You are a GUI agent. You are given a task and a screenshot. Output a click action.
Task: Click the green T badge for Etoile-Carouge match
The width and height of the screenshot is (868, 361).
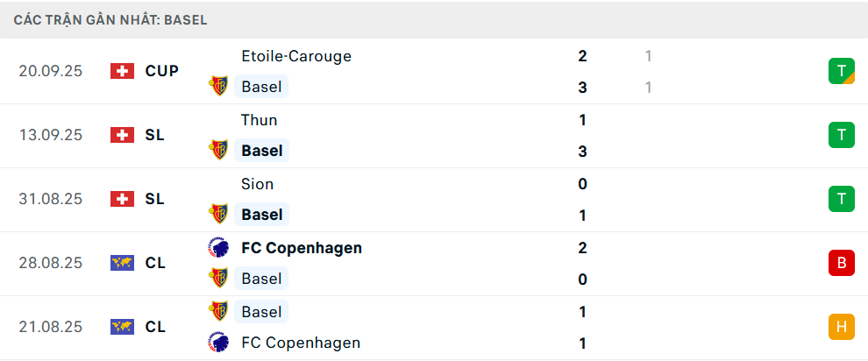[x=841, y=71]
